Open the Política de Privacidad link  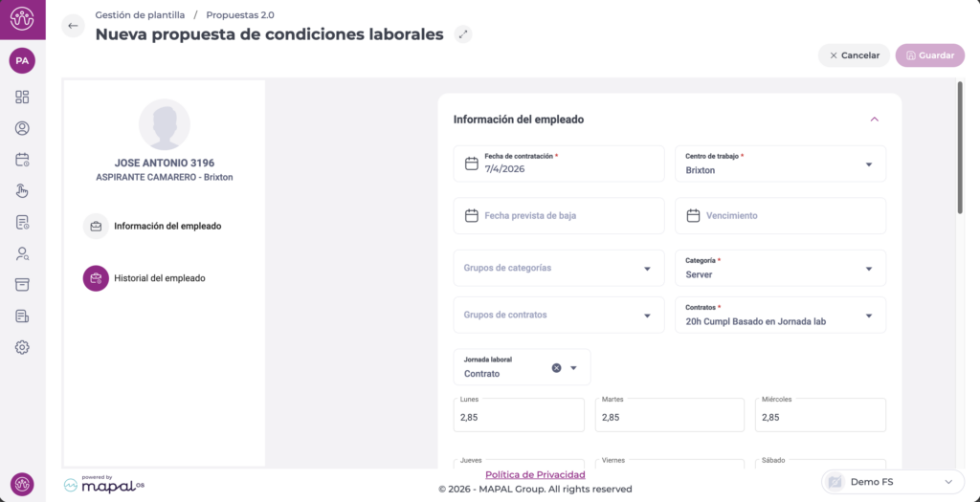click(535, 474)
